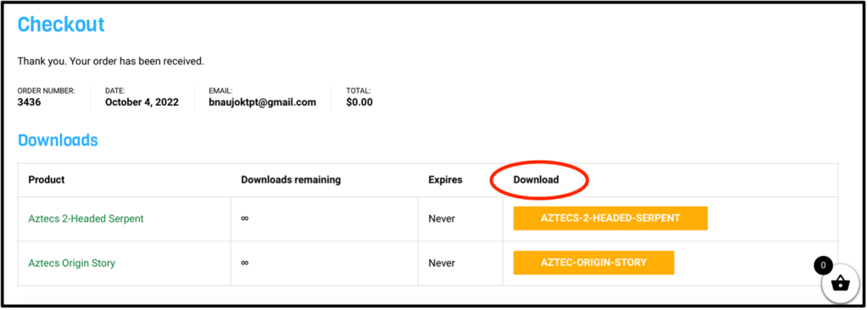Click the order received thank you message

click(x=111, y=61)
